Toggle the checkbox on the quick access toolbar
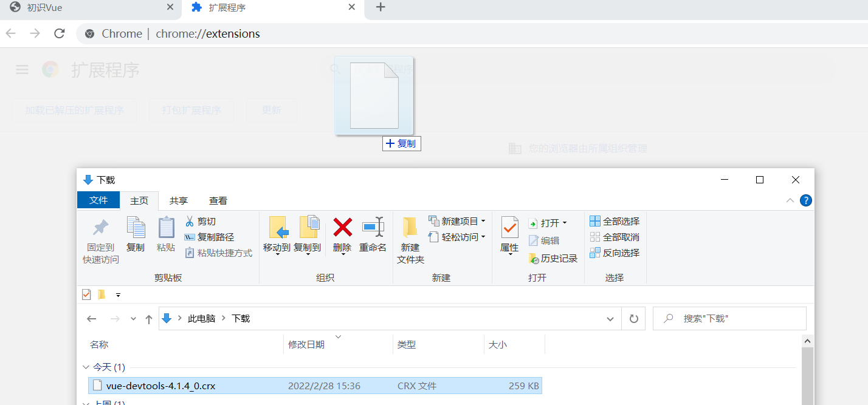This screenshot has width=868, height=405. [86, 294]
